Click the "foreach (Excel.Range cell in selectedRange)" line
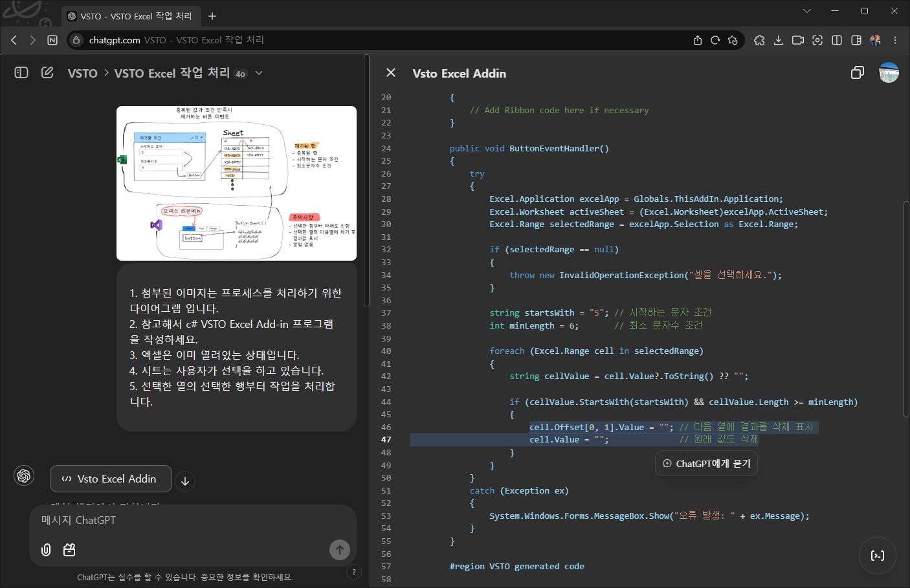 coord(596,351)
